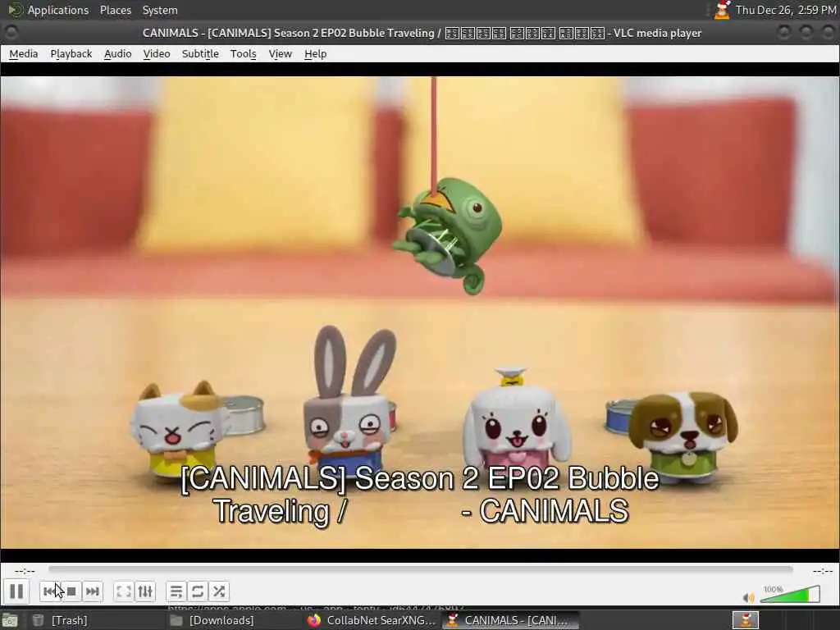Open the Help menu
Viewport: 840px width, 630px height.
[316, 53]
